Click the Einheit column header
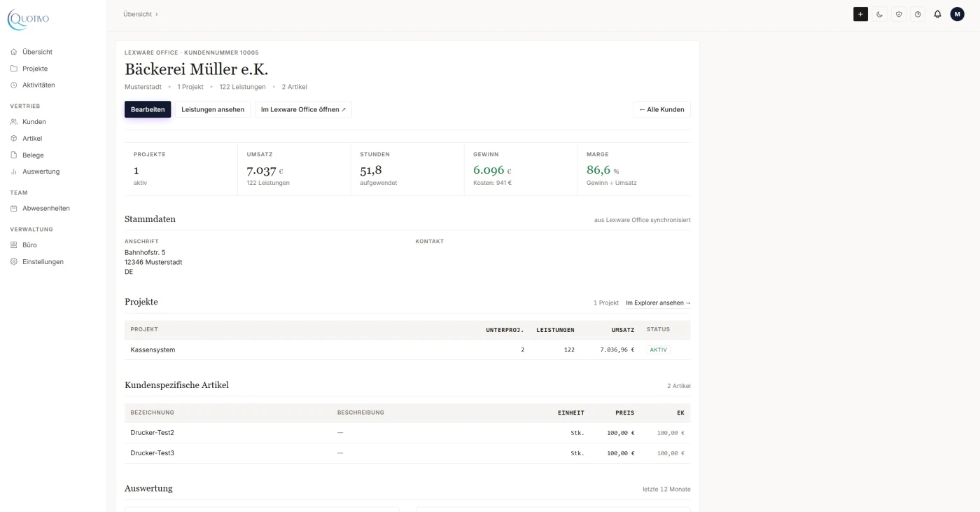 (571, 413)
